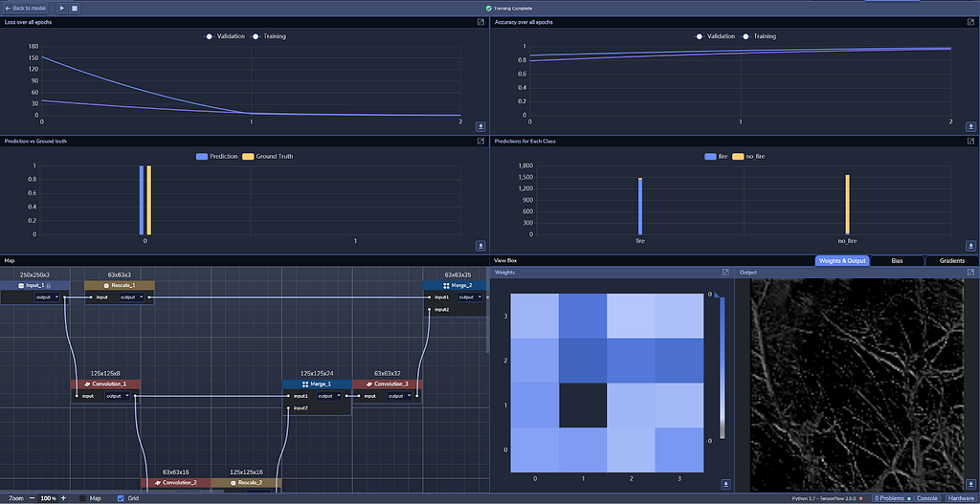Expand the Output panel
The width and height of the screenshot is (980, 504).
[x=970, y=273]
